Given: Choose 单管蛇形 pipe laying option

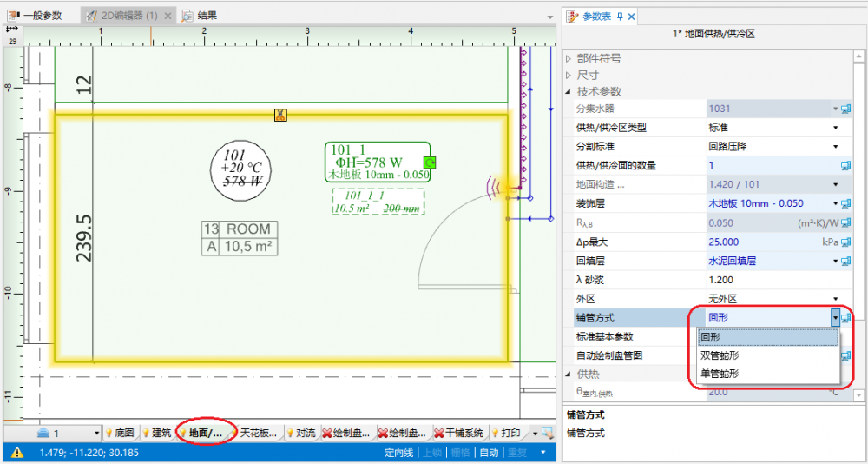Looking at the screenshot, I should 720,374.
